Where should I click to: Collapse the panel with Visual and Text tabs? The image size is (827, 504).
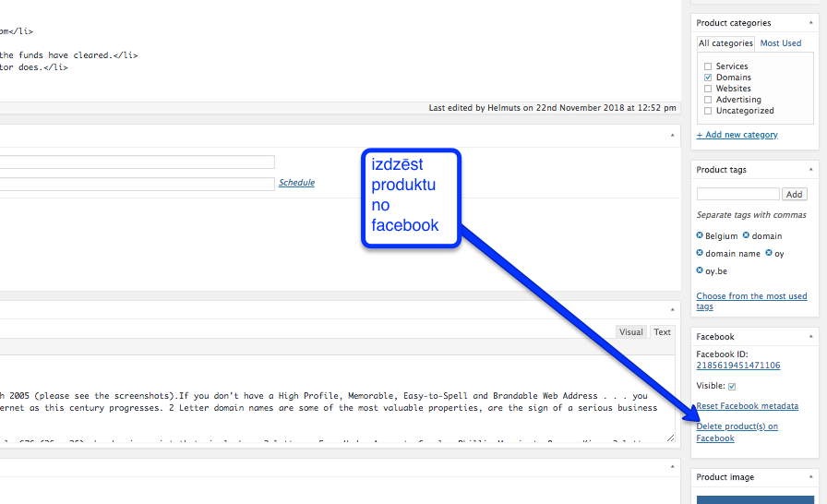point(673,309)
